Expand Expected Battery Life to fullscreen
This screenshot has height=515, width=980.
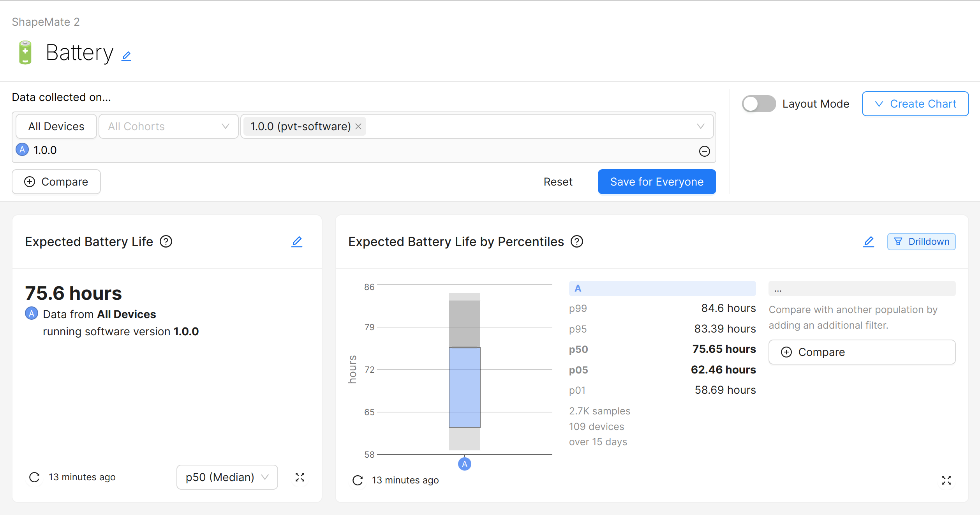coord(300,477)
